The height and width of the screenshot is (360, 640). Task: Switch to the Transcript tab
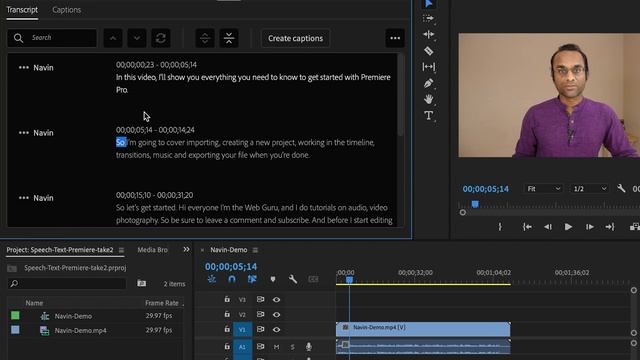pos(22,10)
